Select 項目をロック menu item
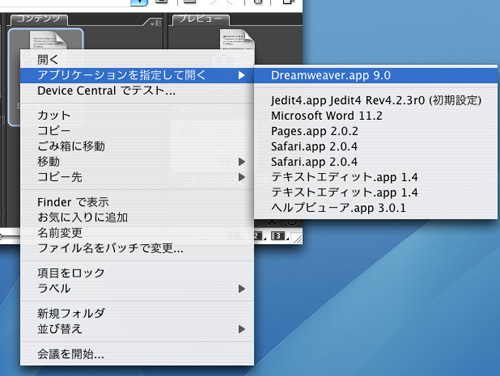Viewport: 500px width, 376px height. [137, 273]
